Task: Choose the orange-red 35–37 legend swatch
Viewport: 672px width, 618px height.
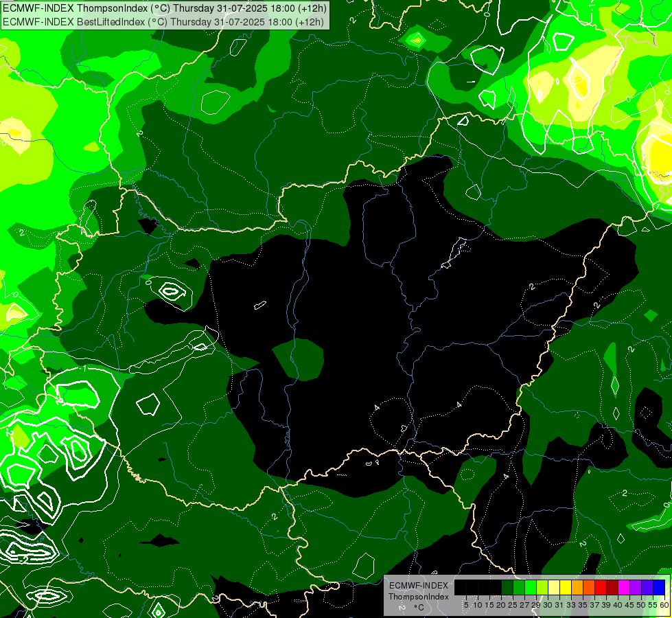Action: (x=589, y=587)
